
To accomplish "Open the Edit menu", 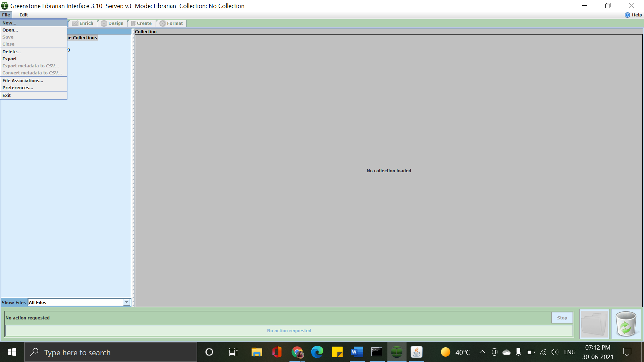I will click(23, 15).
